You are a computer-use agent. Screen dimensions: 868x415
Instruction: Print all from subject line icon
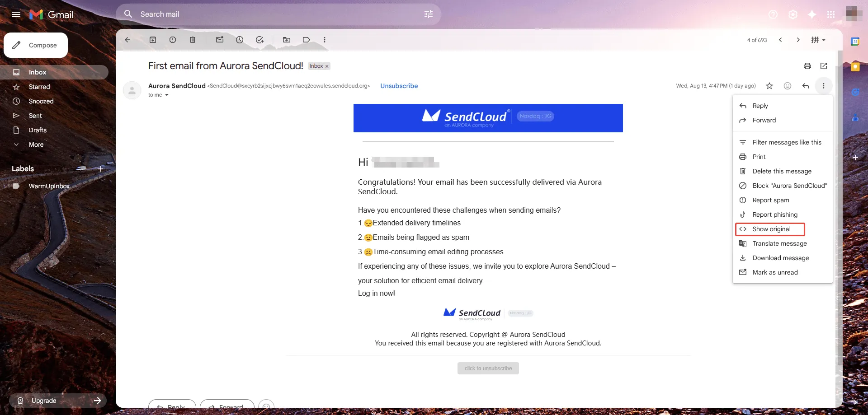[807, 66]
